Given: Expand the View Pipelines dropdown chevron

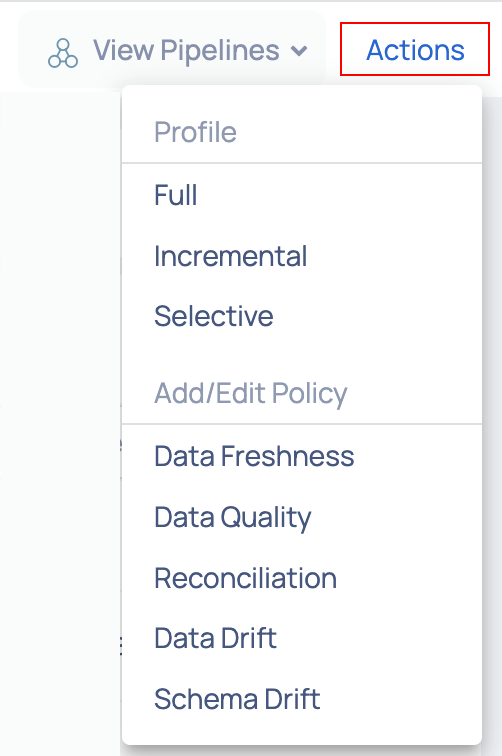Looking at the screenshot, I should (299, 51).
